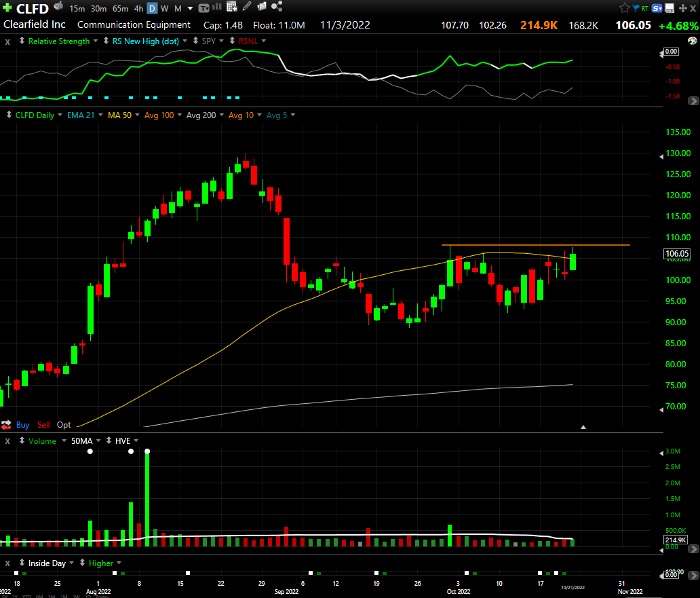Click move arrows beside Higher label
700x598 pixels.
point(82,563)
